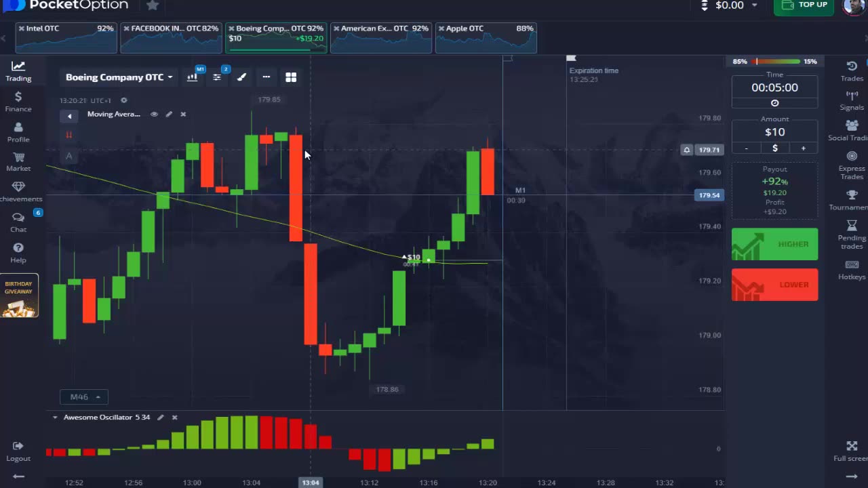Screen dimensions: 868x488
Task: Open the Achievements section
Action: click(18, 192)
